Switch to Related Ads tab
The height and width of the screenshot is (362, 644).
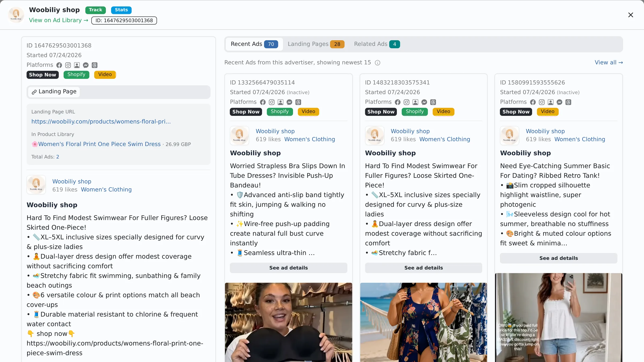(377, 44)
